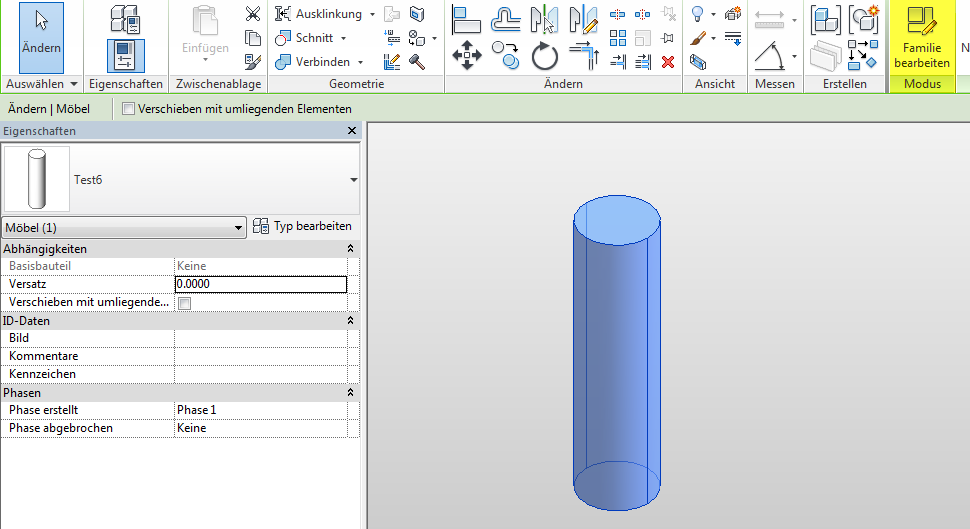The image size is (970, 529).
Task: Click the Type Properties icon
Action: click(x=125, y=18)
